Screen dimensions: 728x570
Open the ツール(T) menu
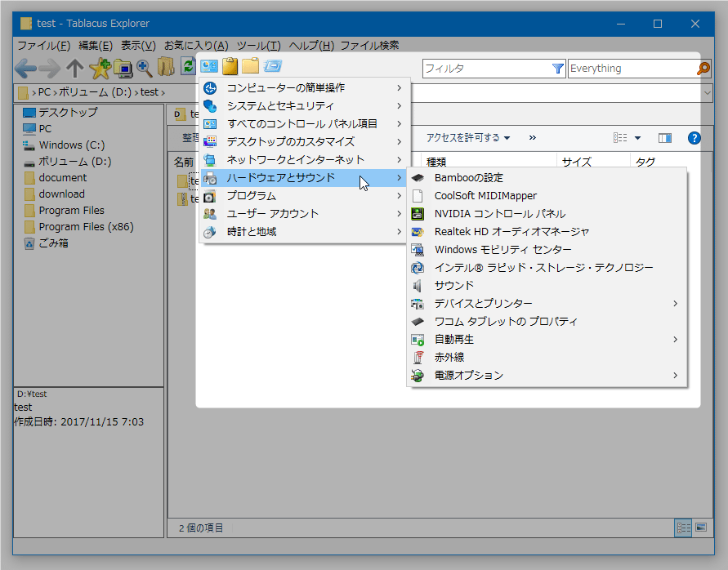[259, 46]
